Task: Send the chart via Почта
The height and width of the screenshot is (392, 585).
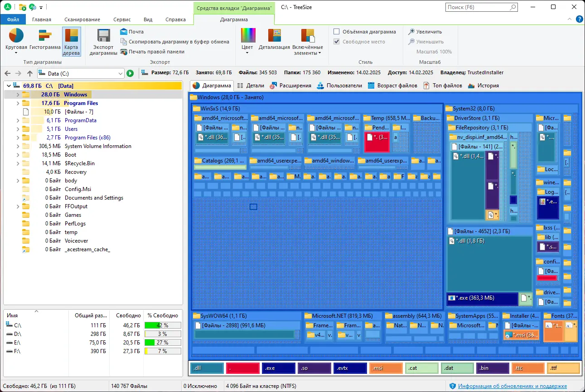Action: coord(132,32)
